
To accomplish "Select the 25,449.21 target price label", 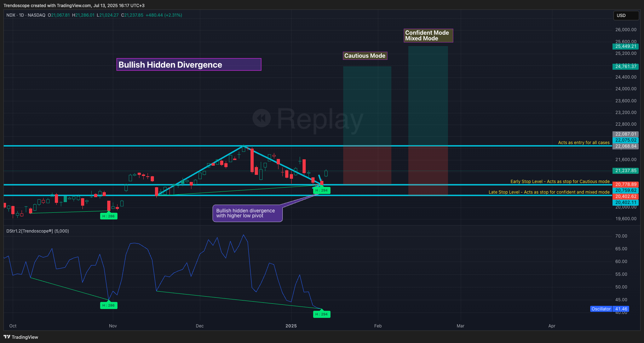I will [626, 46].
